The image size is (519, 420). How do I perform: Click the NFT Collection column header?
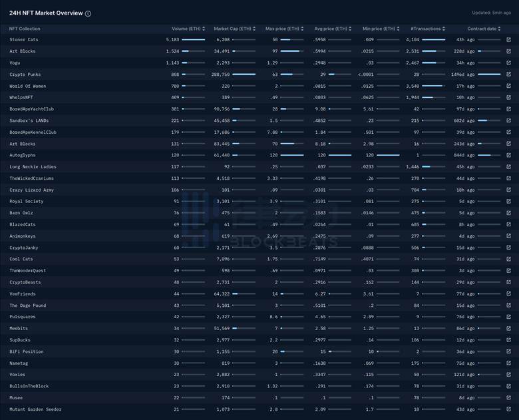coord(25,29)
